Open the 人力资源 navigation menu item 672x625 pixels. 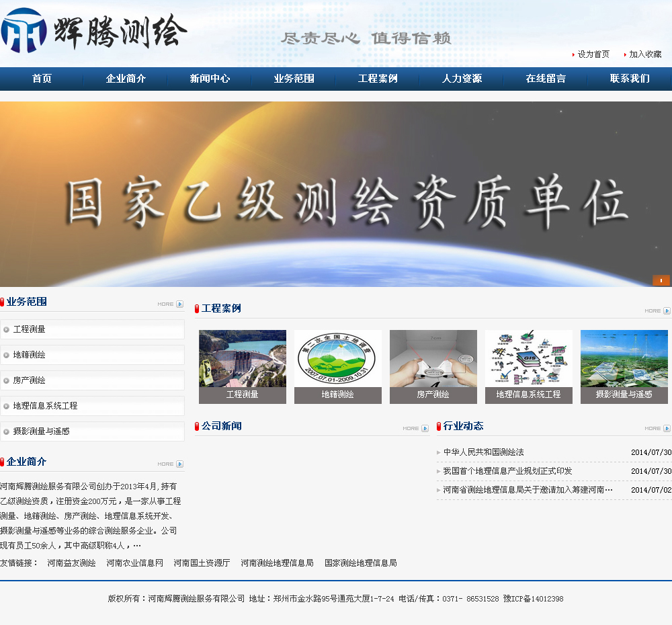[x=461, y=79]
